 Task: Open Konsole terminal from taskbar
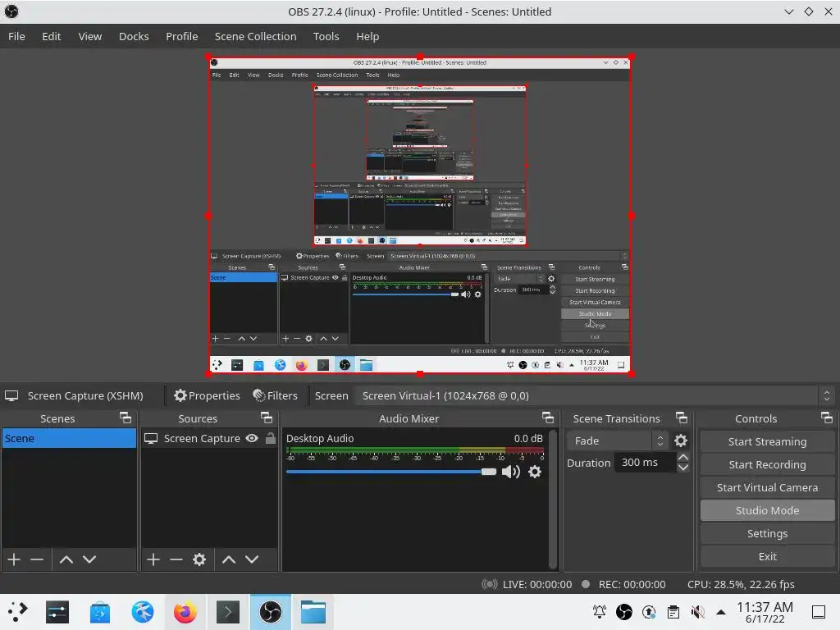pyautogui.click(x=228, y=612)
